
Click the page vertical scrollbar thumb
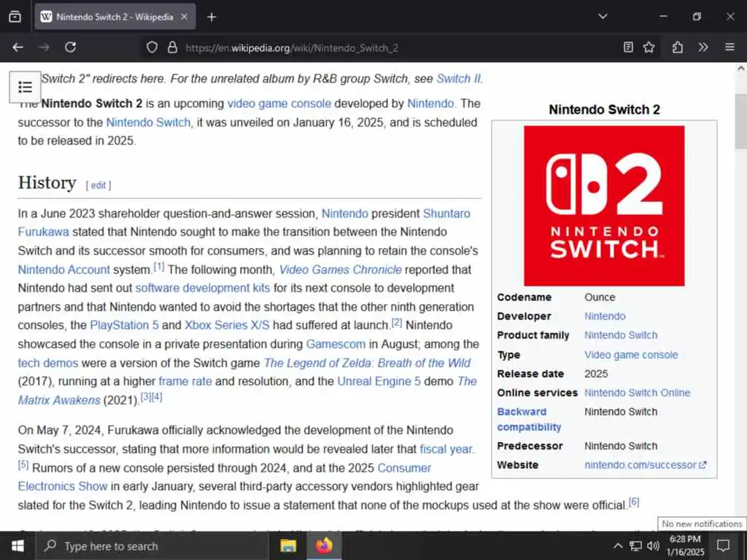pos(741,122)
